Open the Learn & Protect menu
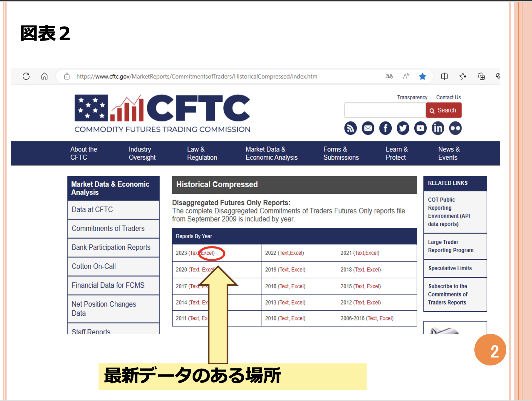This screenshot has height=401, width=532. pyautogui.click(x=397, y=153)
